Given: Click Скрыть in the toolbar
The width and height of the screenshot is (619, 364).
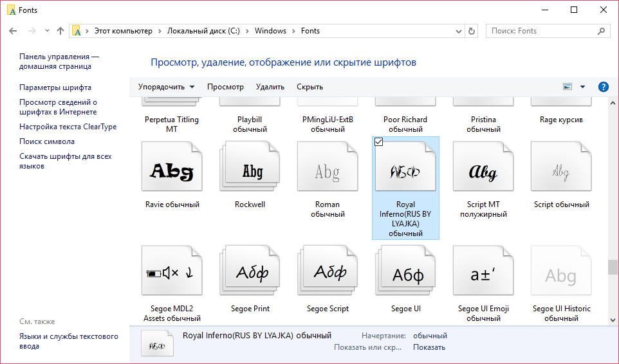Looking at the screenshot, I should [309, 87].
